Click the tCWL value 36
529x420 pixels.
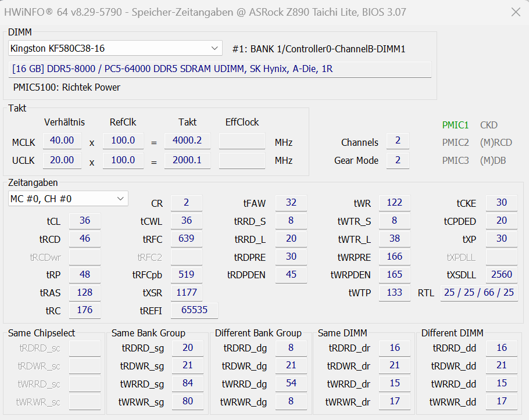click(186, 221)
